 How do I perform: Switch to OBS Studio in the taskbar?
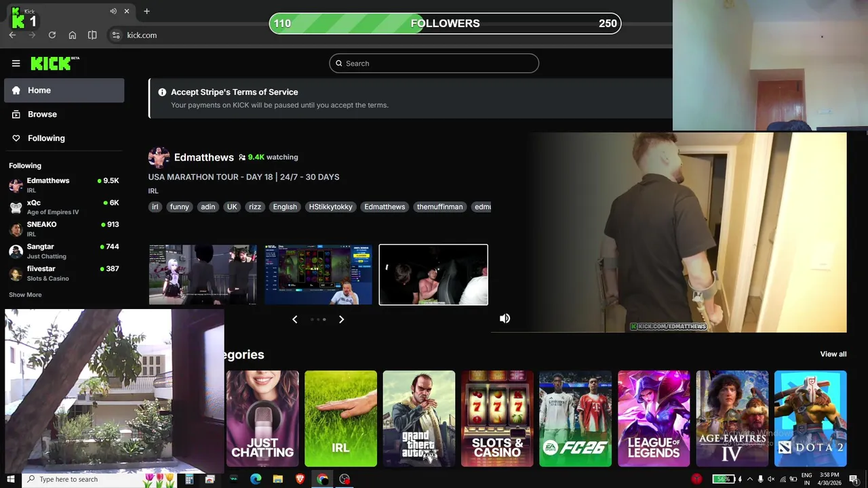[344, 479]
